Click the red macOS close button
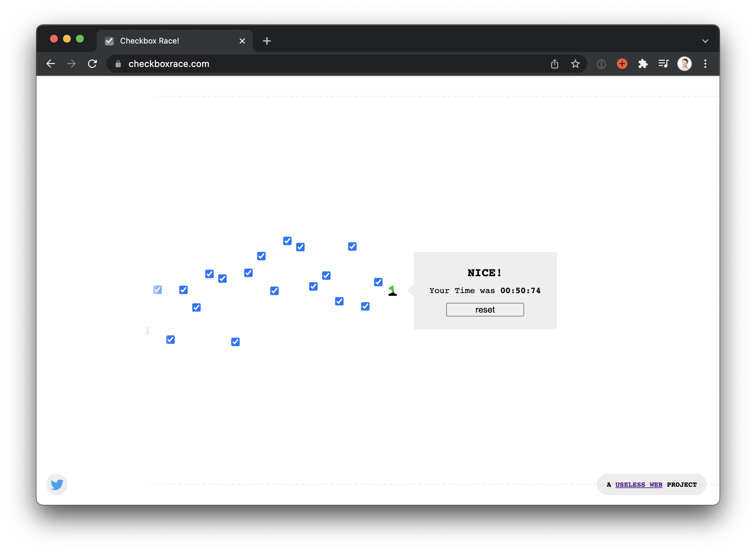 coord(54,39)
